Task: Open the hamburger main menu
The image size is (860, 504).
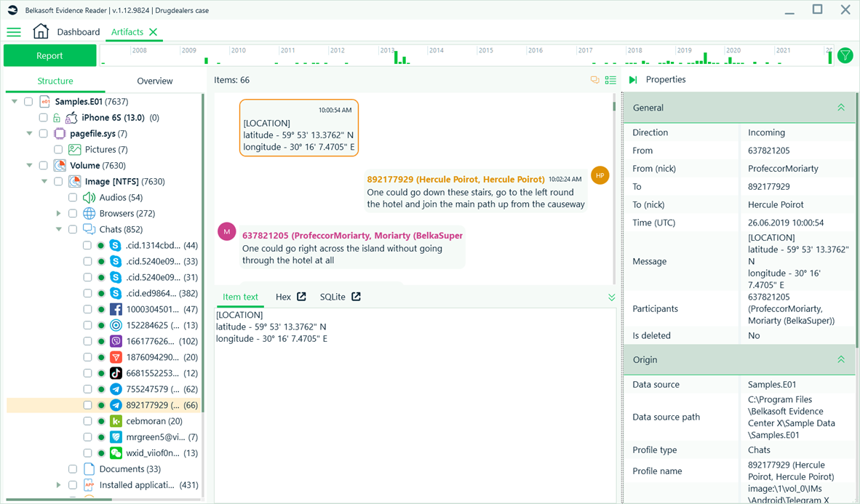Action: pos(14,32)
